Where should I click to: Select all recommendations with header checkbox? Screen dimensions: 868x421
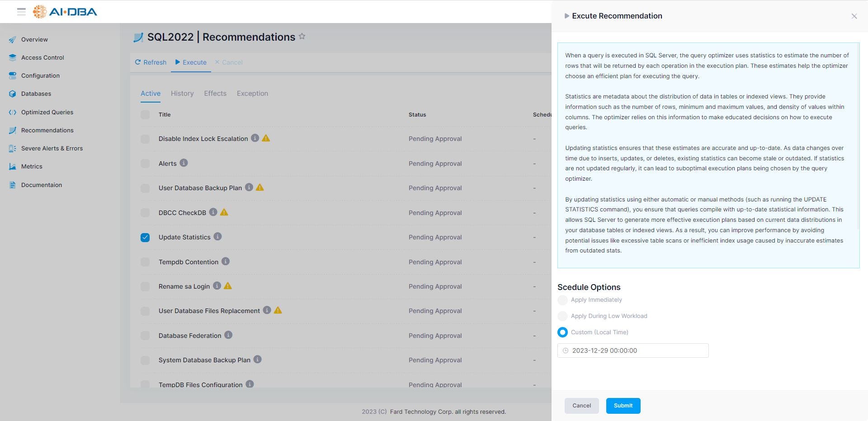145,115
